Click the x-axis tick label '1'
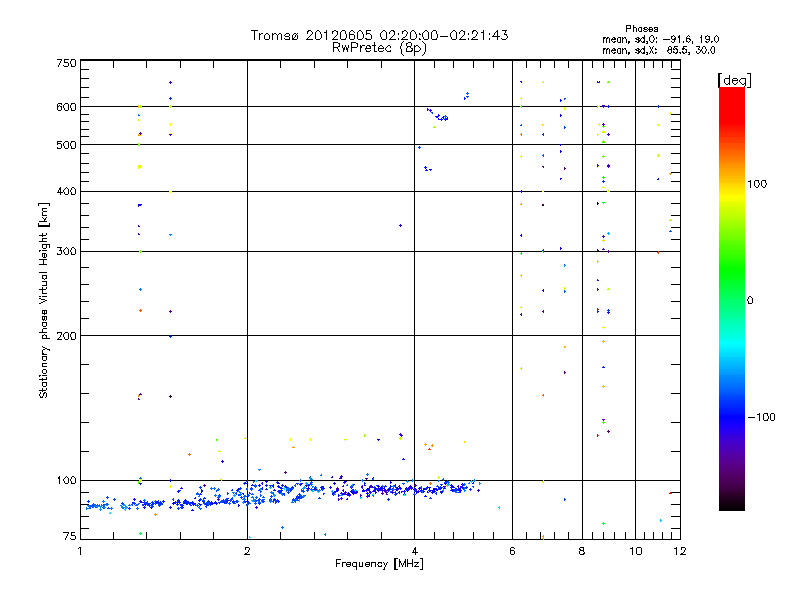Screen dimensions: 800x600 (80, 551)
